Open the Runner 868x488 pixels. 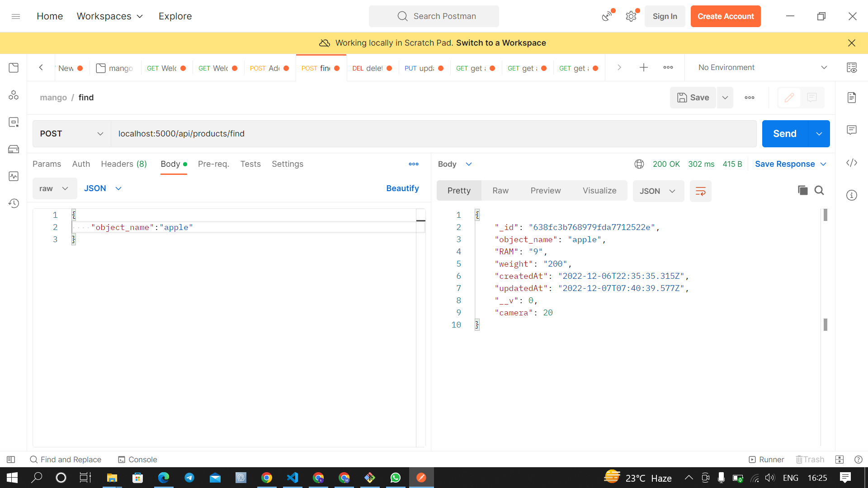coord(766,460)
